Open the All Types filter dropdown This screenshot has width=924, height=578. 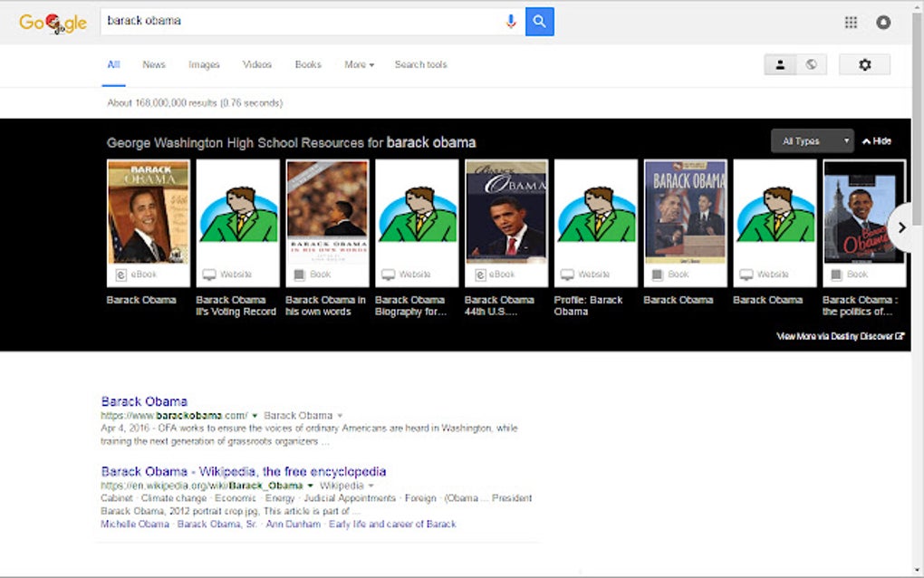811,141
